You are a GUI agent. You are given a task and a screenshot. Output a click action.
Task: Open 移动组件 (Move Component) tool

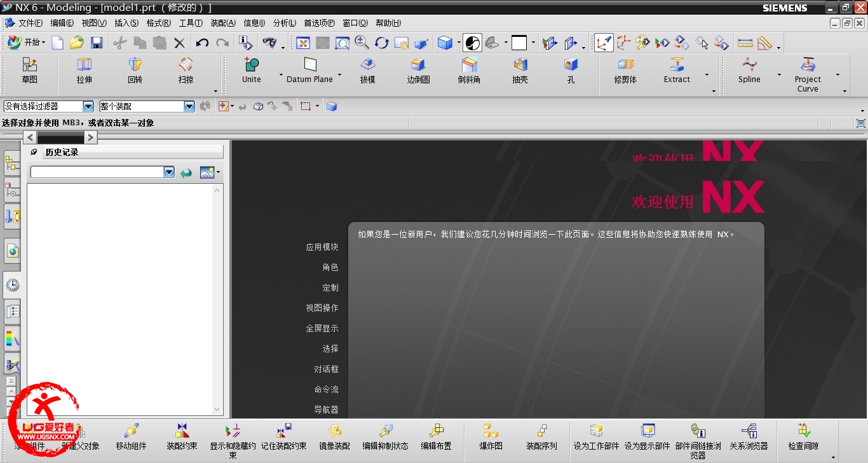[132, 438]
